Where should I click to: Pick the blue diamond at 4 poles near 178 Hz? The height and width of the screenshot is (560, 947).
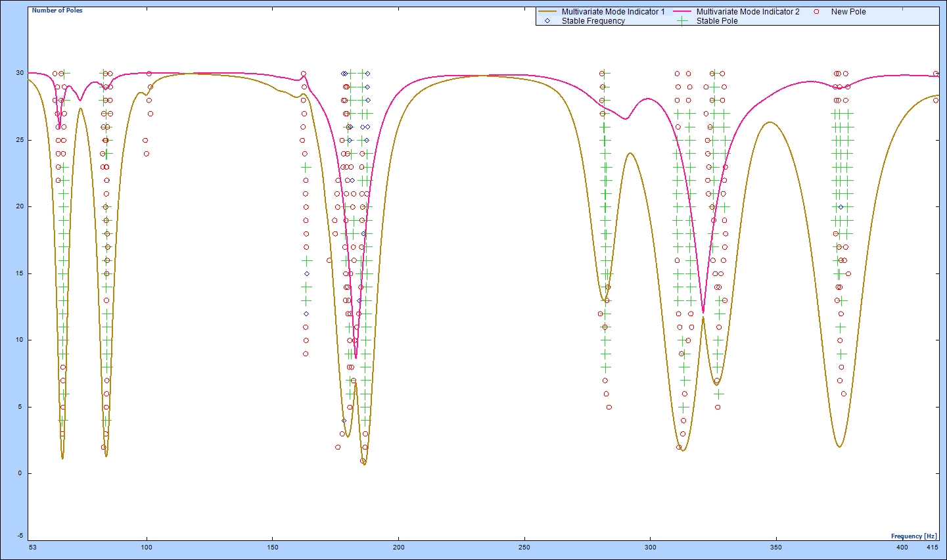pos(344,421)
